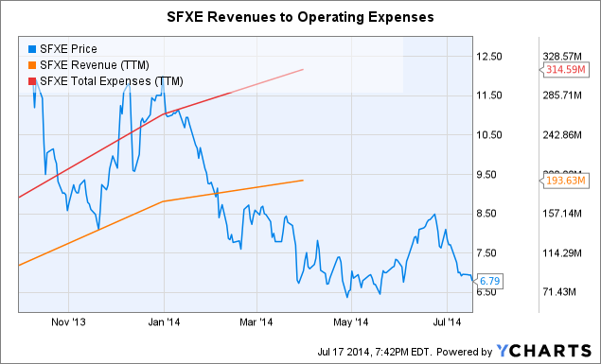Click the orange SFXE Revenue legend swatch
Screen dimensions: 601x364
tap(32, 65)
